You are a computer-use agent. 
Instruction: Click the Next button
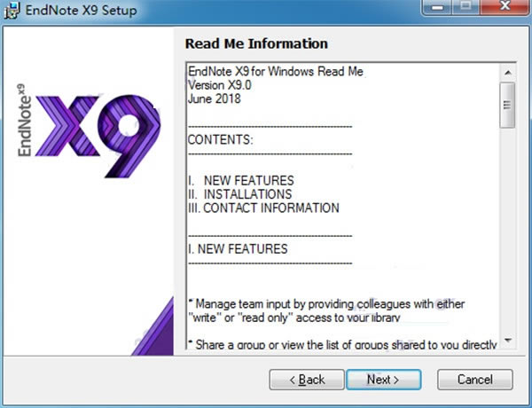pos(384,380)
